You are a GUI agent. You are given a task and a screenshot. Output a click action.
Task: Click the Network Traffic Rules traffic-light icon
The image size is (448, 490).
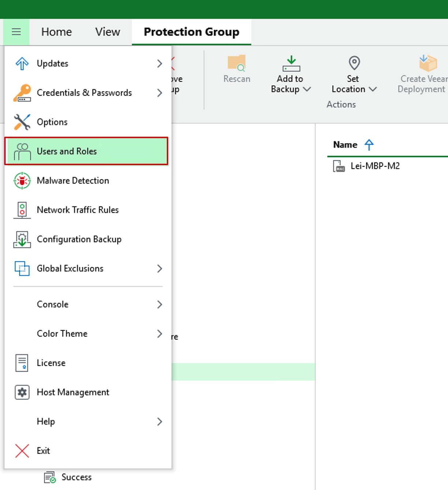22,210
